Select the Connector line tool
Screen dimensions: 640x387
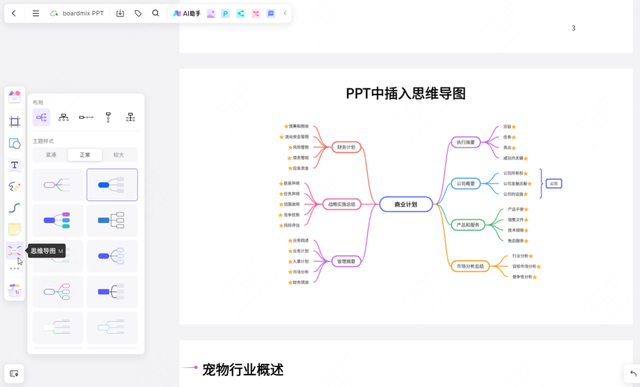14,208
